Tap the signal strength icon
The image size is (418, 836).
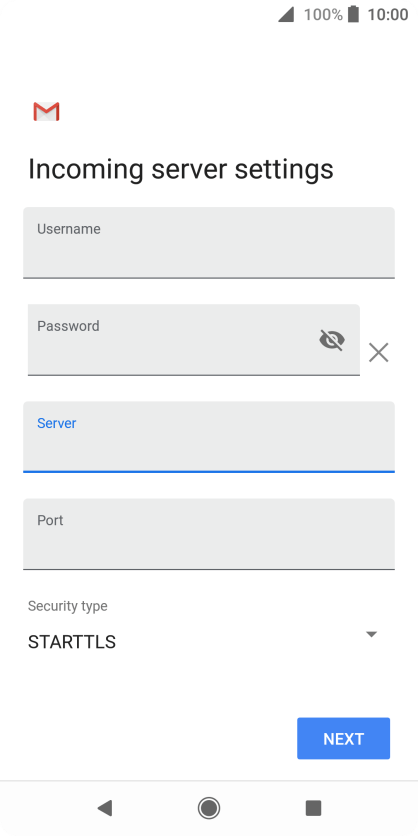coord(286,15)
